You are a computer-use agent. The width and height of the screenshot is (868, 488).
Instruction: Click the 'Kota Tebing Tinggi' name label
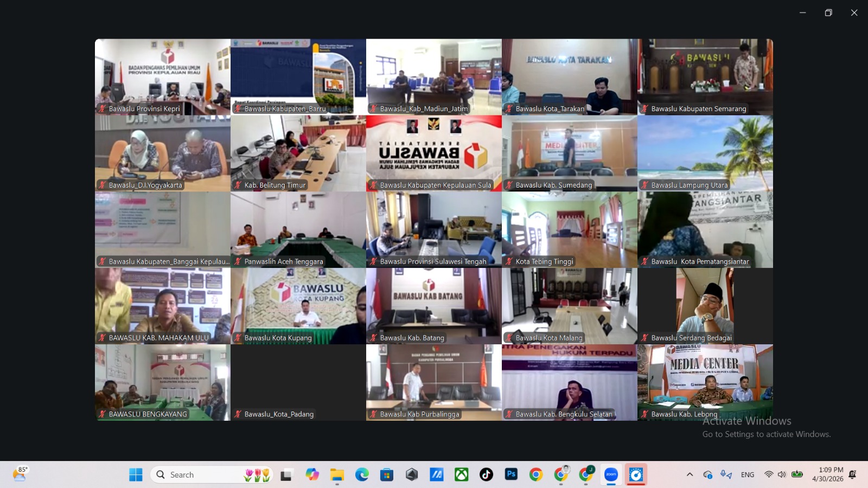[x=545, y=261]
